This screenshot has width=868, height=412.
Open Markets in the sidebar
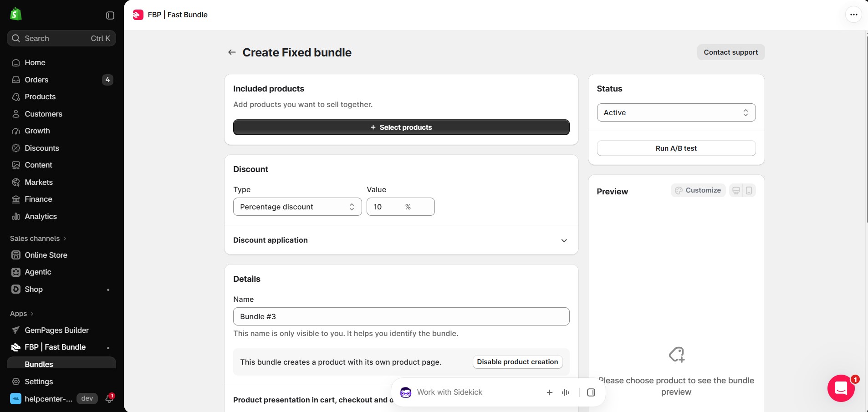coord(61,182)
